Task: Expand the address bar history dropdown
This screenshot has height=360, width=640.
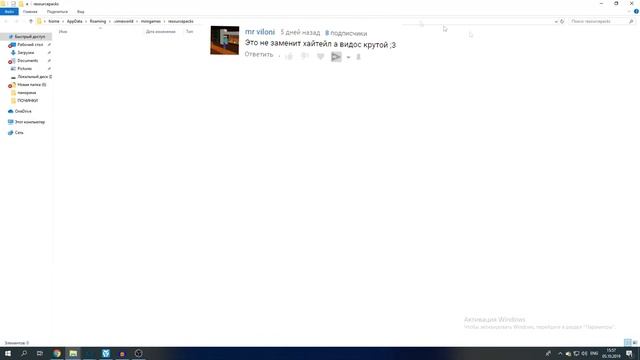Action: tap(556, 21)
